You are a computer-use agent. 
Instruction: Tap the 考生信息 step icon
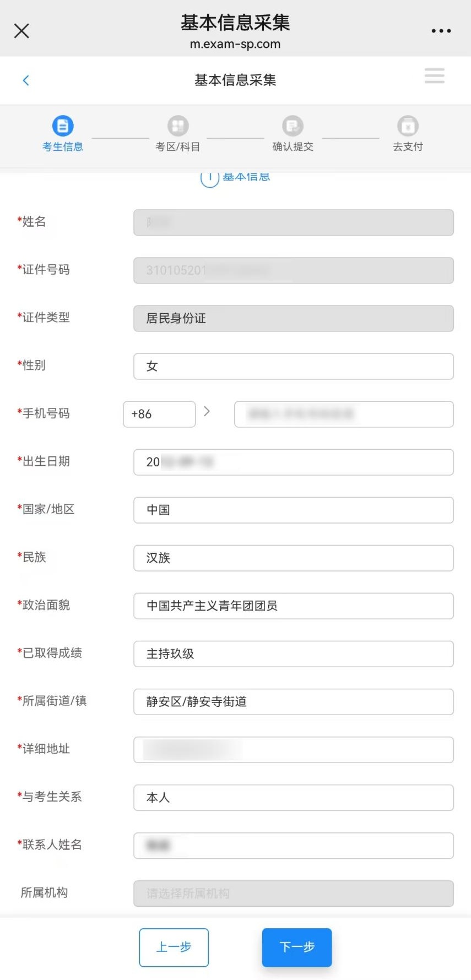click(x=63, y=126)
